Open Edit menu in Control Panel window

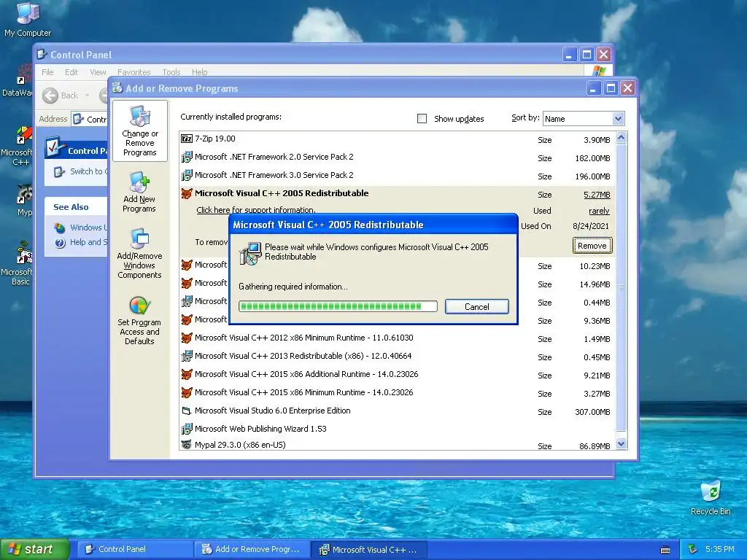71,72
